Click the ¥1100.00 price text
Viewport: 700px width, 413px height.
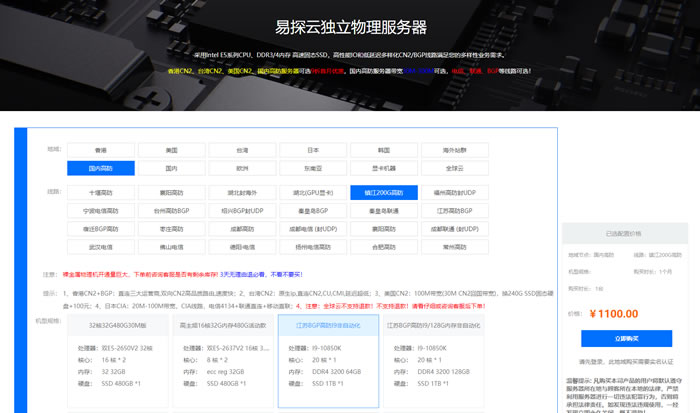coord(614,314)
